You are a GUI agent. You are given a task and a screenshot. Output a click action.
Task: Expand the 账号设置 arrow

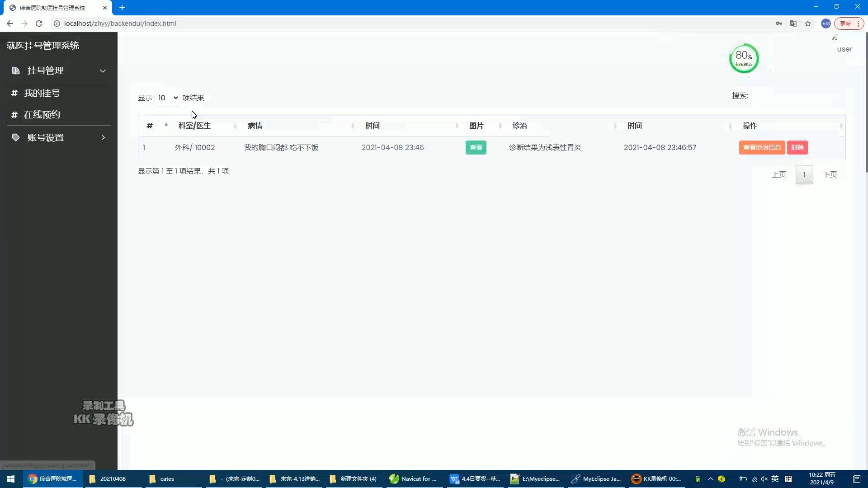[103, 137]
